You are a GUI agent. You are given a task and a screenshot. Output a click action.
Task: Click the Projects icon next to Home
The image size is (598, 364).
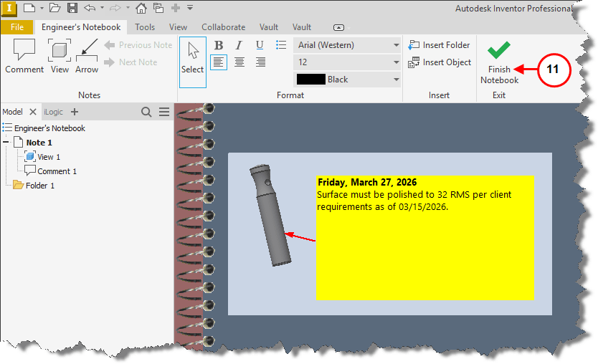coord(158,8)
